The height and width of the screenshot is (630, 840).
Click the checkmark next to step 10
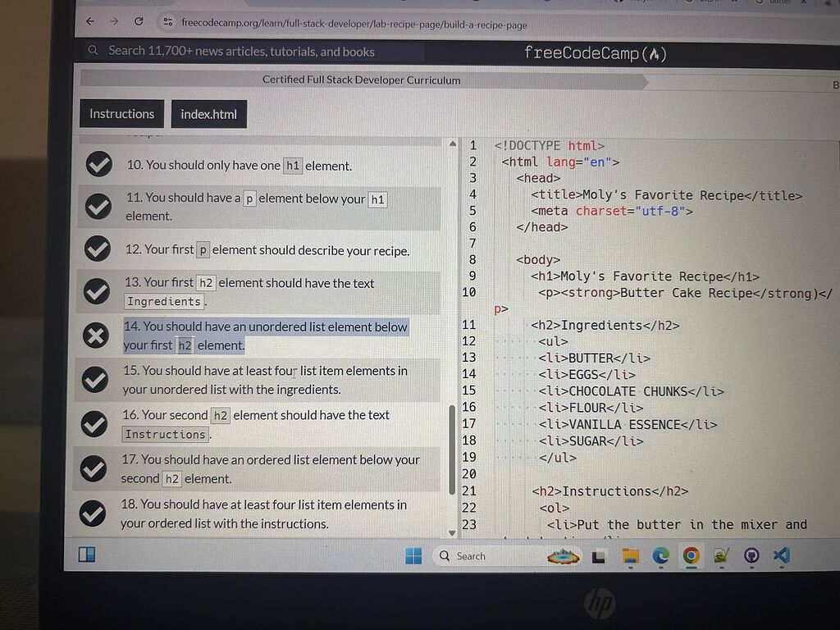(x=98, y=164)
